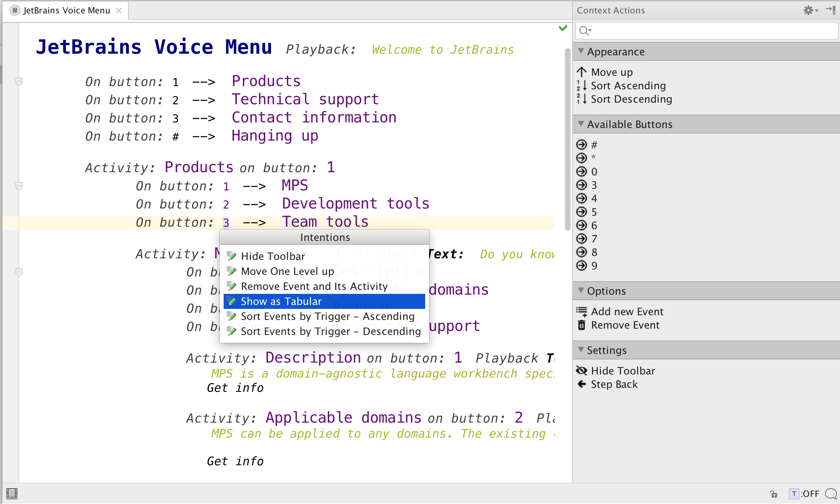The image size is (840, 504).
Task: Click the Add new Event icon
Action: (582, 312)
